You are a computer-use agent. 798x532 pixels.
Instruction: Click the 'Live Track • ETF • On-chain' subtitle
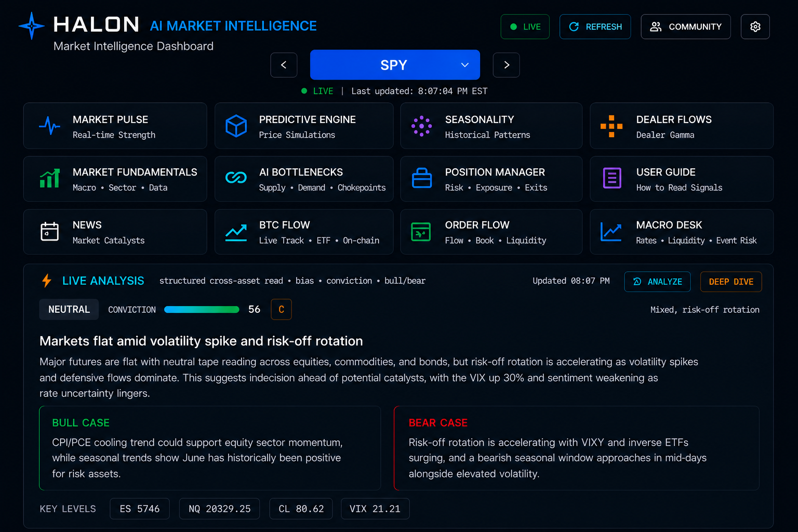(x=319, y=241)
